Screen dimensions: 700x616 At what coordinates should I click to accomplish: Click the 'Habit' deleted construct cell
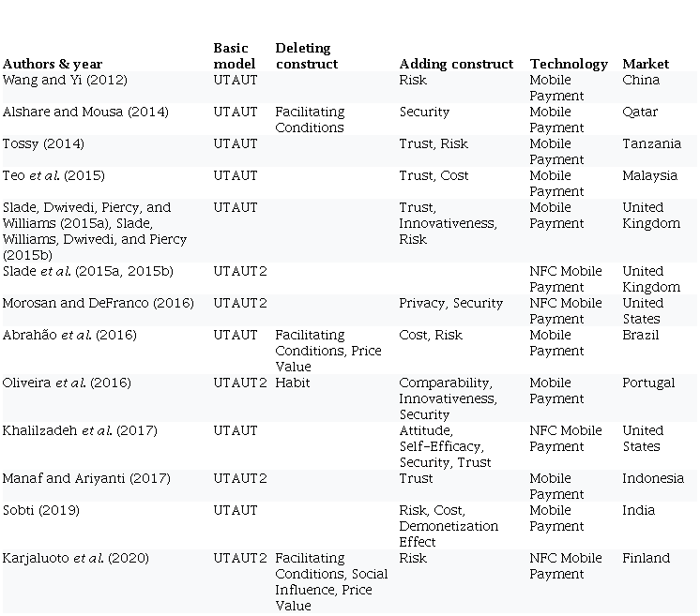coord(292,383)
